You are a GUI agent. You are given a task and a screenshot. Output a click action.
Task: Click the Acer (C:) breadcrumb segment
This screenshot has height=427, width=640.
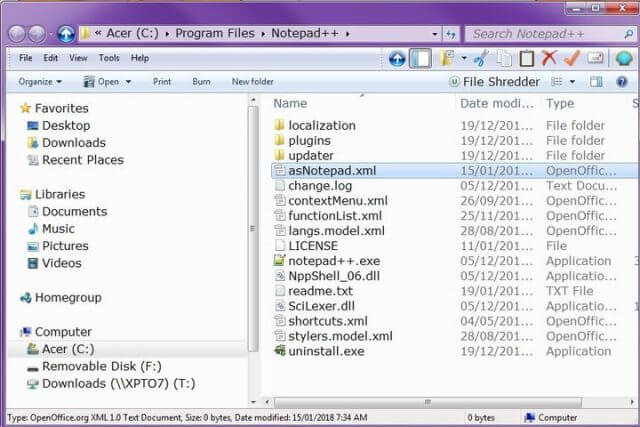pos(132,33)
